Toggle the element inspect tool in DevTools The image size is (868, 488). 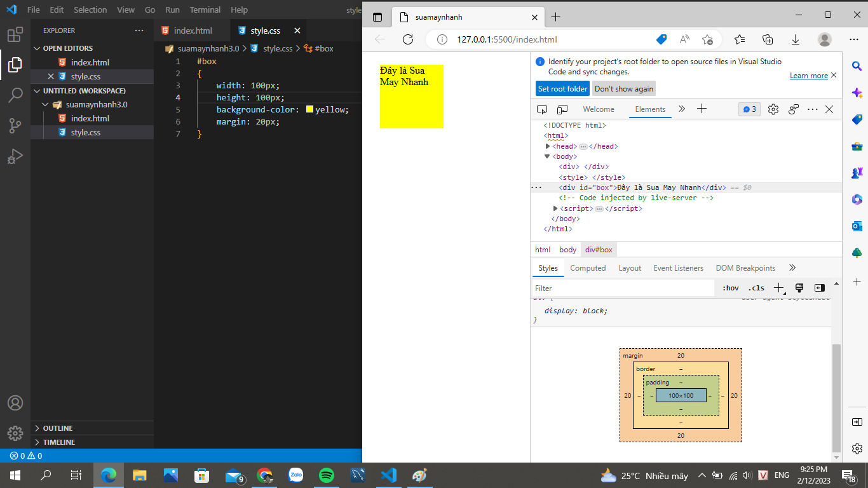(x=542, y=109)
